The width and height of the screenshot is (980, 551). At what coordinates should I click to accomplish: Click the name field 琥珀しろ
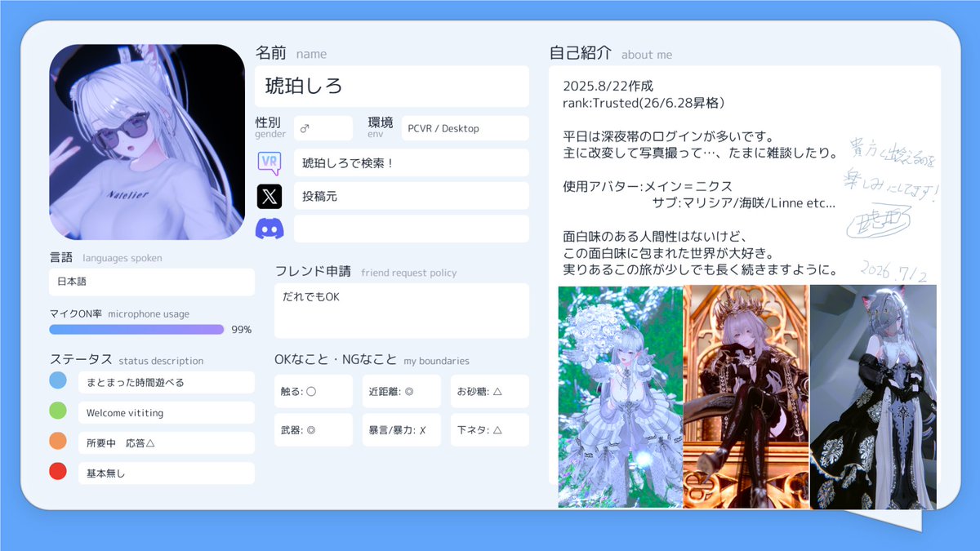click(x=392, y=87)
